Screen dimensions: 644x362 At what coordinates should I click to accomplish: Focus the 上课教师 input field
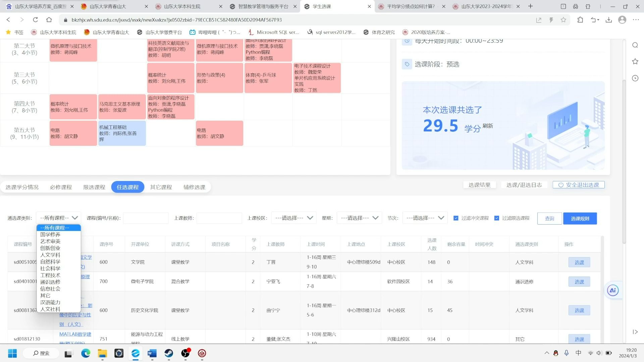point(219,218)
